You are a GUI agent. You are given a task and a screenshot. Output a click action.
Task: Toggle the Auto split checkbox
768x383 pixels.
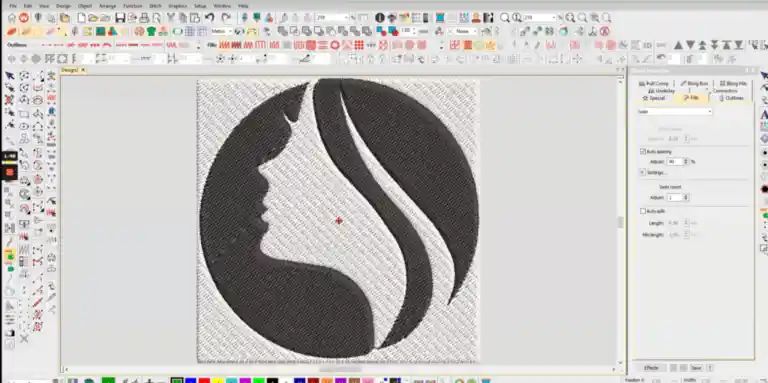click(x=643, y=211)
